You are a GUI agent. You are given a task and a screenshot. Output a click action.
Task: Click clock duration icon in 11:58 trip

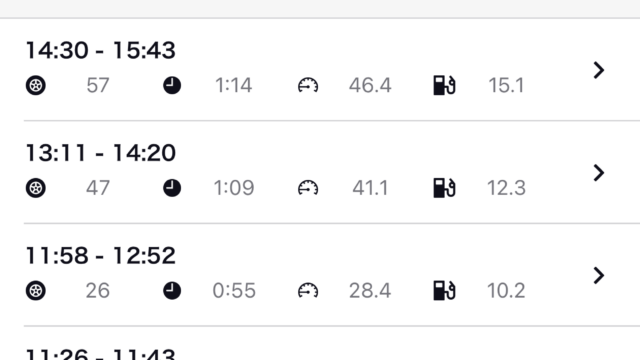[172, 291]
